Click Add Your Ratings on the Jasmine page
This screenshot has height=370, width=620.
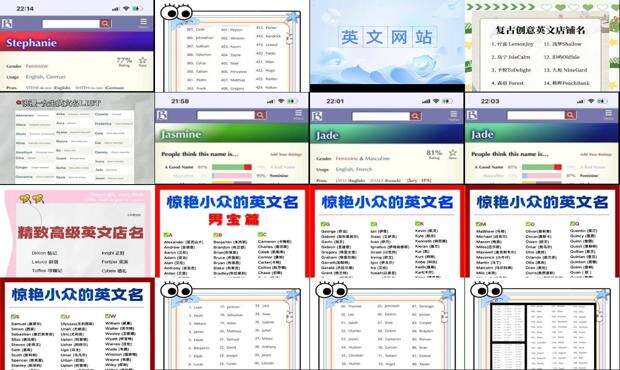click(x=285, y=154)
